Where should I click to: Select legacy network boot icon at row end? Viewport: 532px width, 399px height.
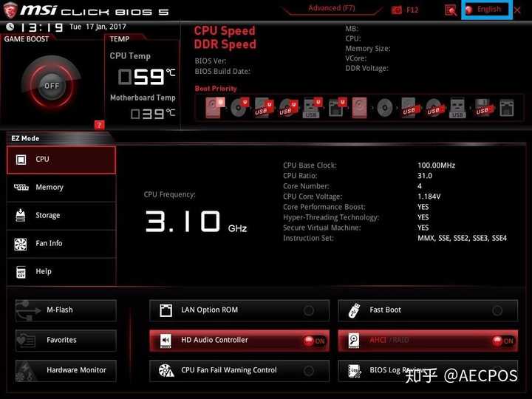[x=507, y=108]
